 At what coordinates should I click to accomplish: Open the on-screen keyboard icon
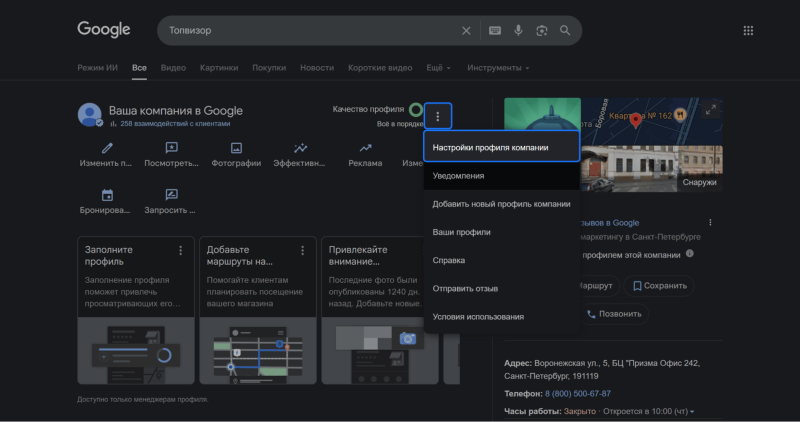coord(494,31)
